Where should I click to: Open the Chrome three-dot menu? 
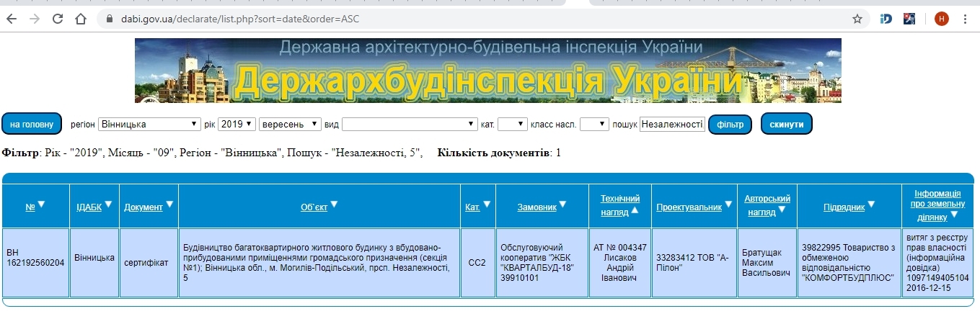click(965, 19)
